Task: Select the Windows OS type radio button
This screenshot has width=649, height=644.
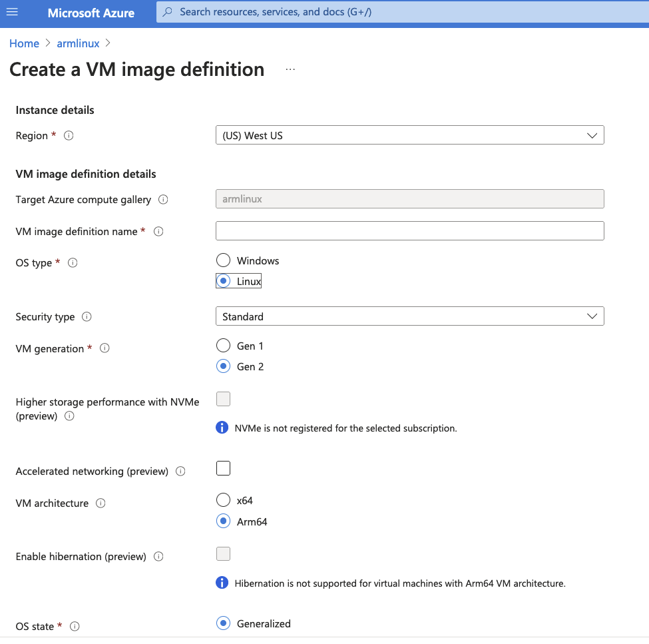Action: coord(223,260)
